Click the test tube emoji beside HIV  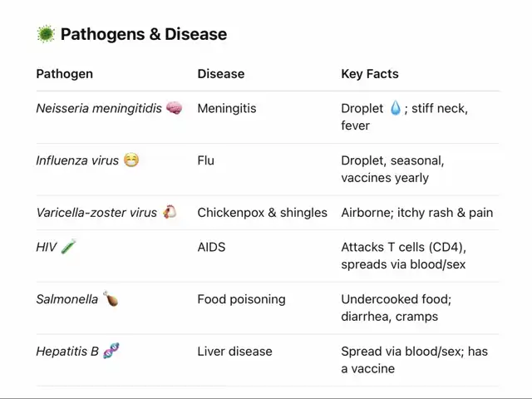point(69,247)
